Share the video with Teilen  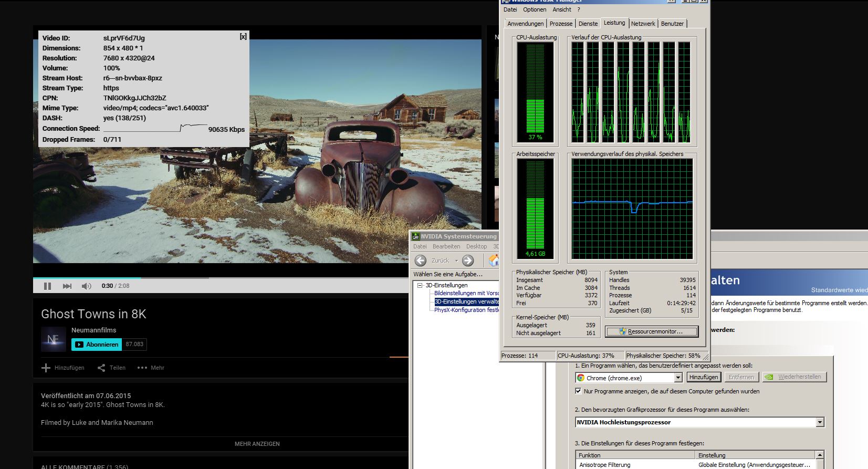[x=111, y=368]
